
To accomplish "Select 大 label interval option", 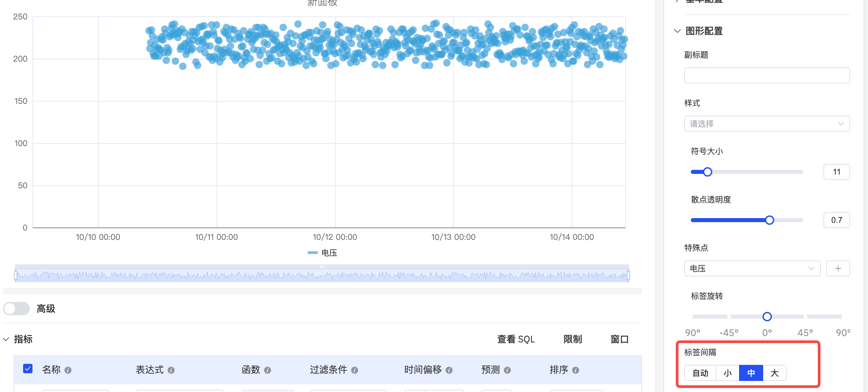I will [x=774, y=373].
